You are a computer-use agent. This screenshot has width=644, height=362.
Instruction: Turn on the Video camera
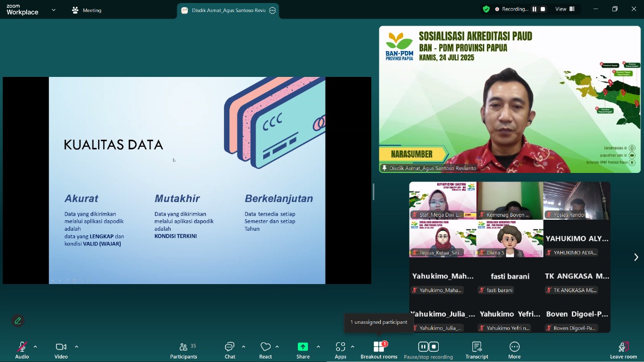[61, 350]
